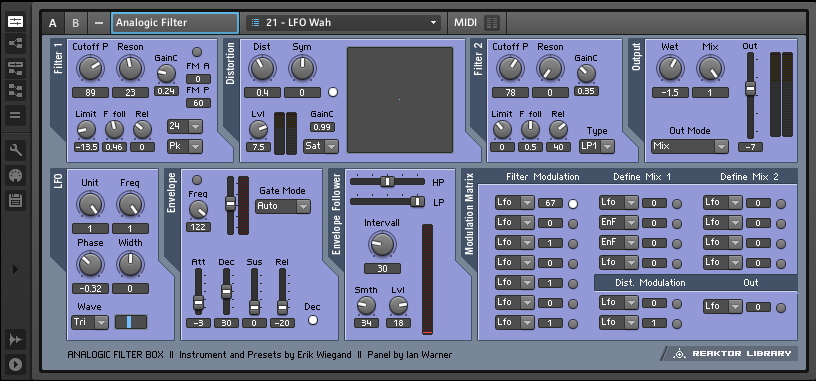Open the LFO Wave Tri dropdown

click(90, 322)
